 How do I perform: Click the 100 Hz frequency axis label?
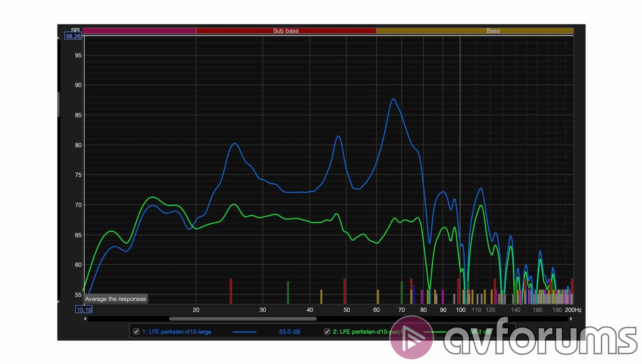tap(461, 310)
